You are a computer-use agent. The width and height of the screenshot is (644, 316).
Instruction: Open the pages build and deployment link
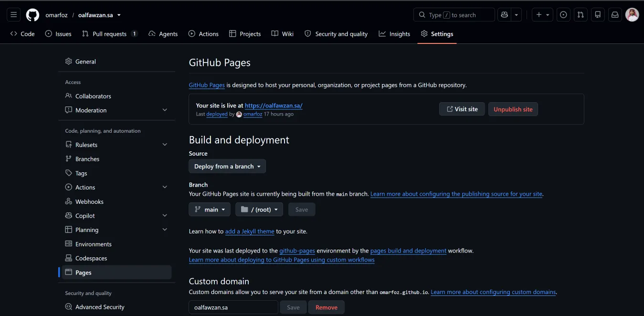(x=408, y=251)
